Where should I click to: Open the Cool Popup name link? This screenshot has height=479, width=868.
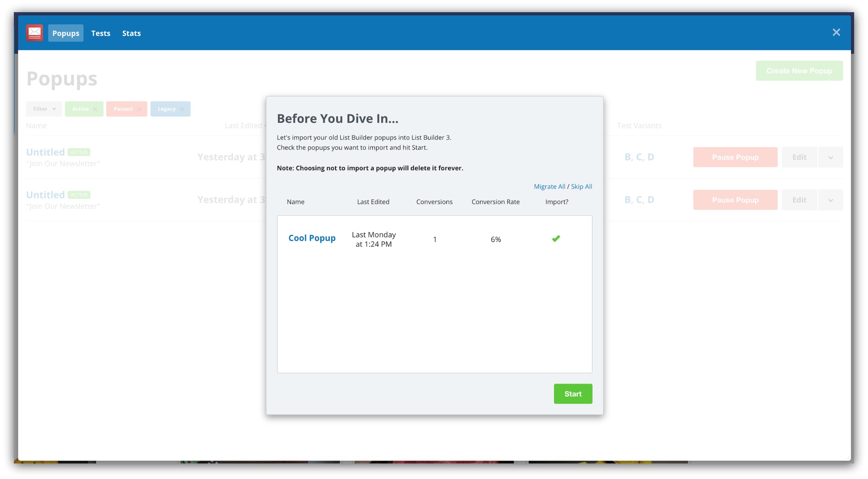click(312, 238)
